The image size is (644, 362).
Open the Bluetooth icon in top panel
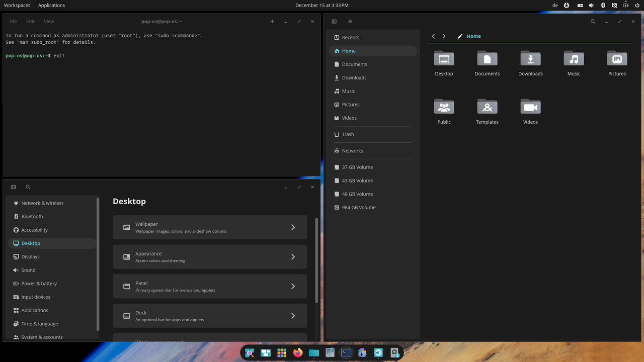coord(603,5)
